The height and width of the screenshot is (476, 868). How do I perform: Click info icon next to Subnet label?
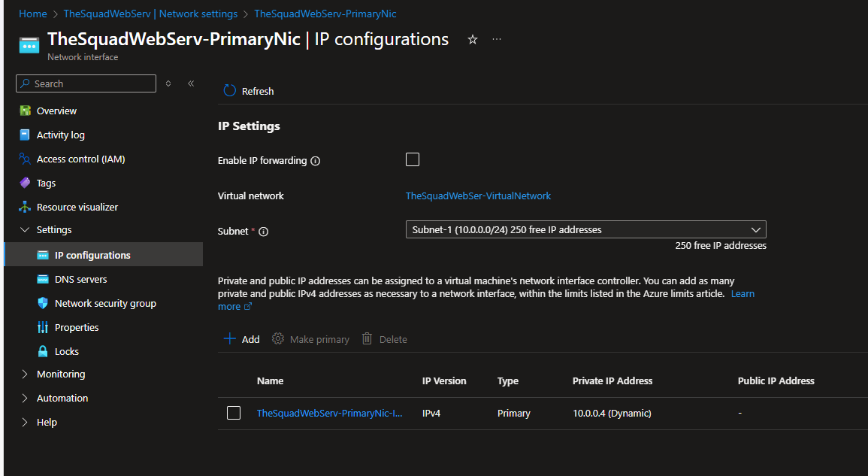pyautogui.click(x=264, y=232)
